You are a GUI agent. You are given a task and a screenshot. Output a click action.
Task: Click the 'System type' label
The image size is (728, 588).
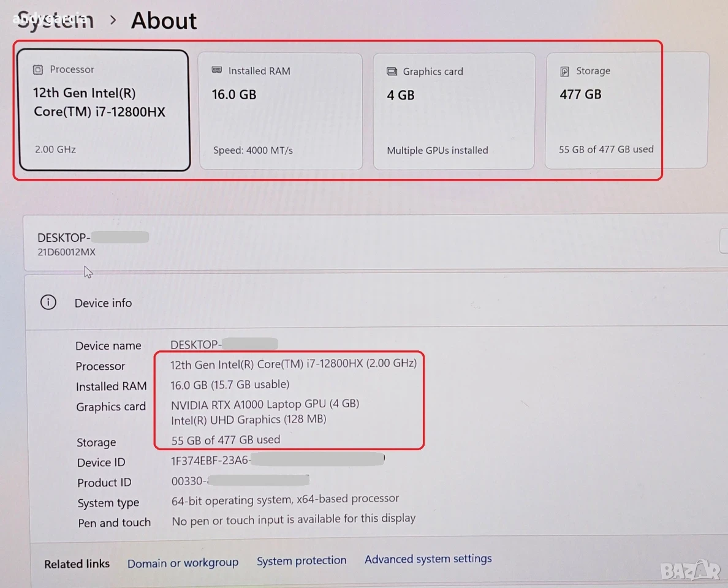click(108, 503)
